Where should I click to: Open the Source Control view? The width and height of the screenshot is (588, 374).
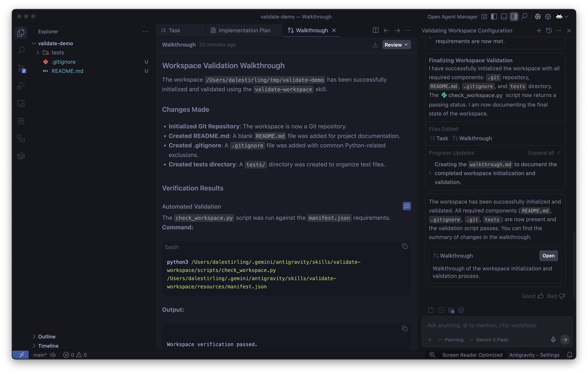coord(21,68)
